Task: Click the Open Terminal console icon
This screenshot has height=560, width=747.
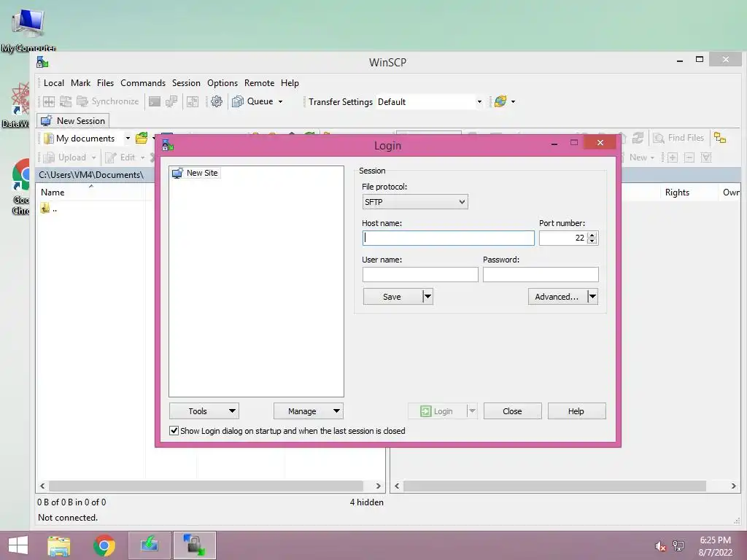Action: pos(155,101)
